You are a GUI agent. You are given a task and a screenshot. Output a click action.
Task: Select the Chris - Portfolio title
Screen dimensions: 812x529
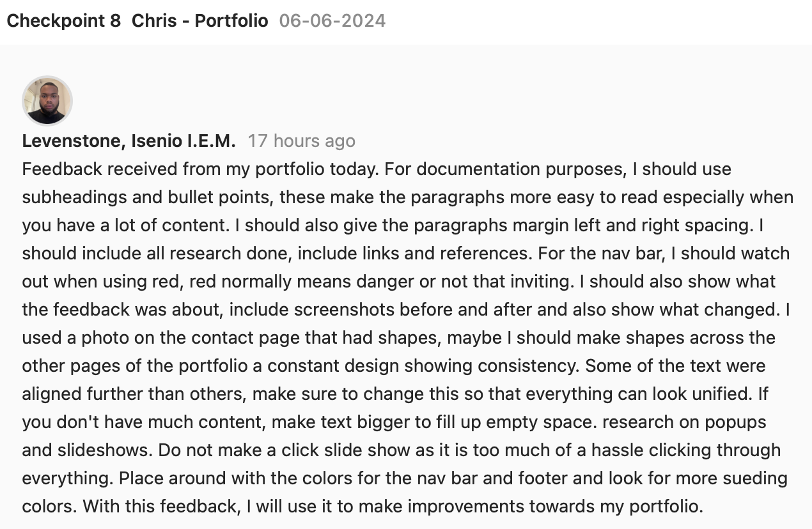coord(199,20)
